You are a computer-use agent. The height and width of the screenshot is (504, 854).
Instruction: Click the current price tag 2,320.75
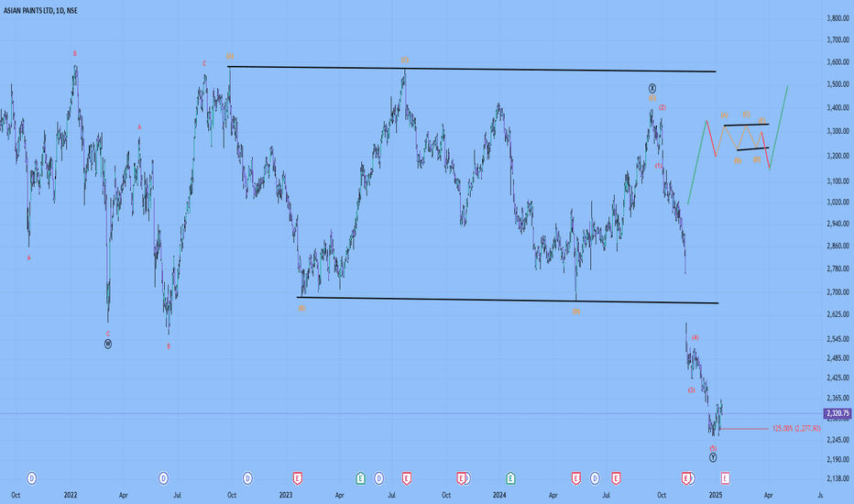pos(838,413)
